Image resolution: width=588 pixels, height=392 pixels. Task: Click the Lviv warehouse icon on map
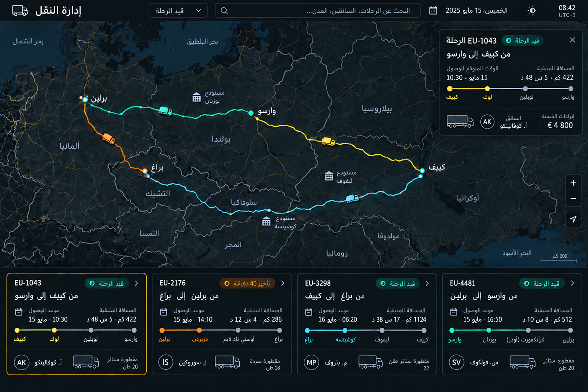pos(329,176)
